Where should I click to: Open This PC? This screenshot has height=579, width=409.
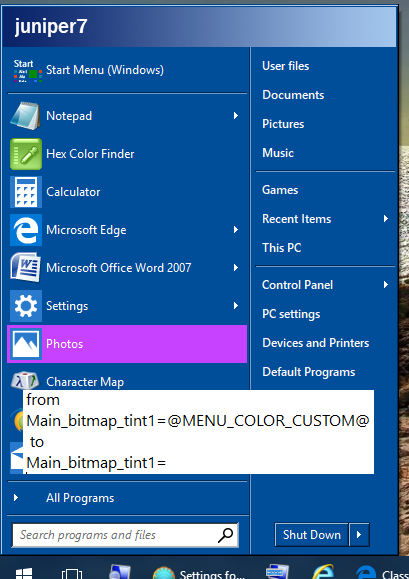click(282, 248)
